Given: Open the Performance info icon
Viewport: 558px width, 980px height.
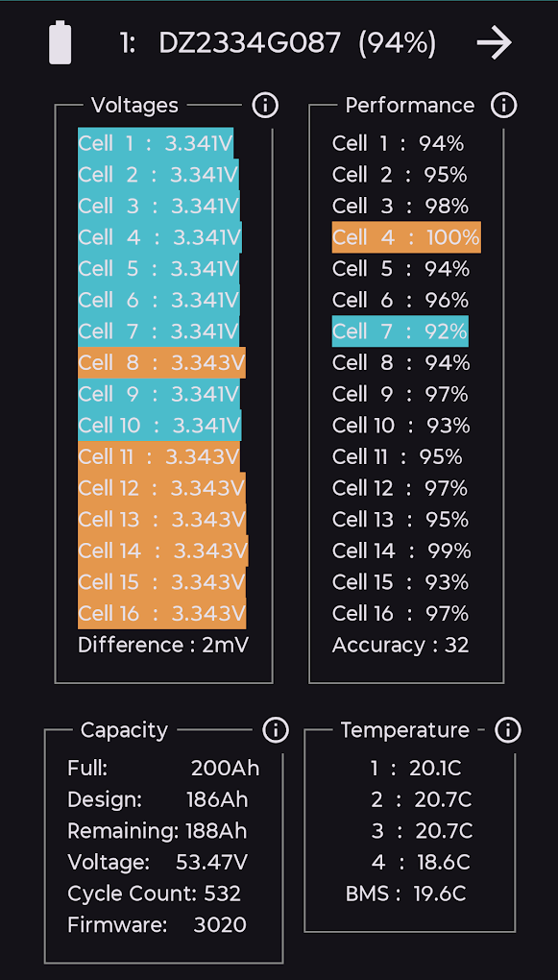Looking at the screenshot, I should 503,106.
